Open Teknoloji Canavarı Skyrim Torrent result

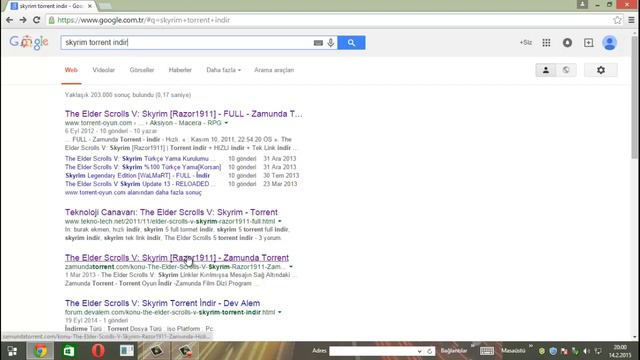(171, 212)
